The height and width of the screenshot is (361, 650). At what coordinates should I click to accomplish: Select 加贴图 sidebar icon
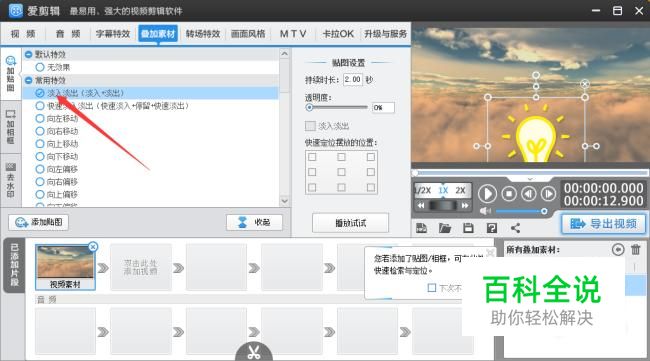pyautogui.click(x=10, y=73)
